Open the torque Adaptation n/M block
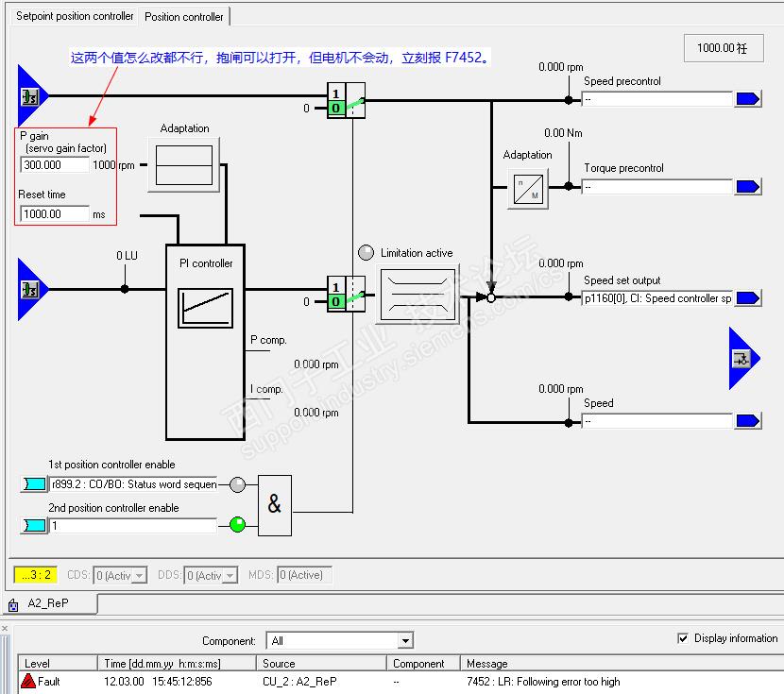 528,188
